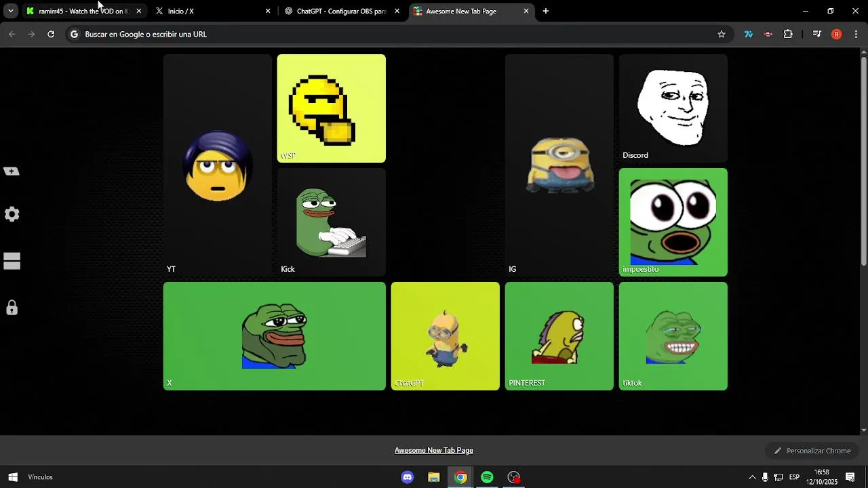
Task: Click the Awesome New Tab Page link
Action: pyautogui.click(x=434, y=450)
